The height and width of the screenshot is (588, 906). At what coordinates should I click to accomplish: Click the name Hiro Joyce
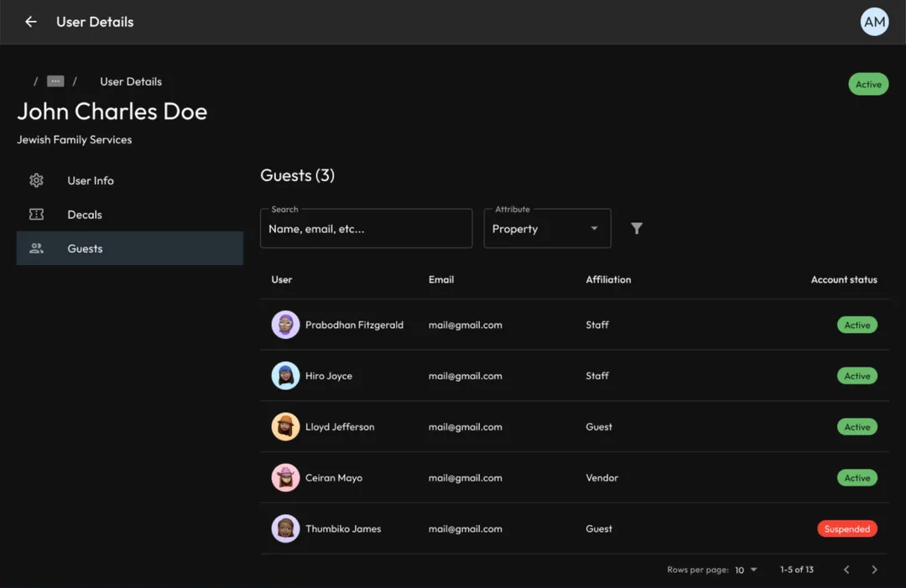tap(329, 376)
